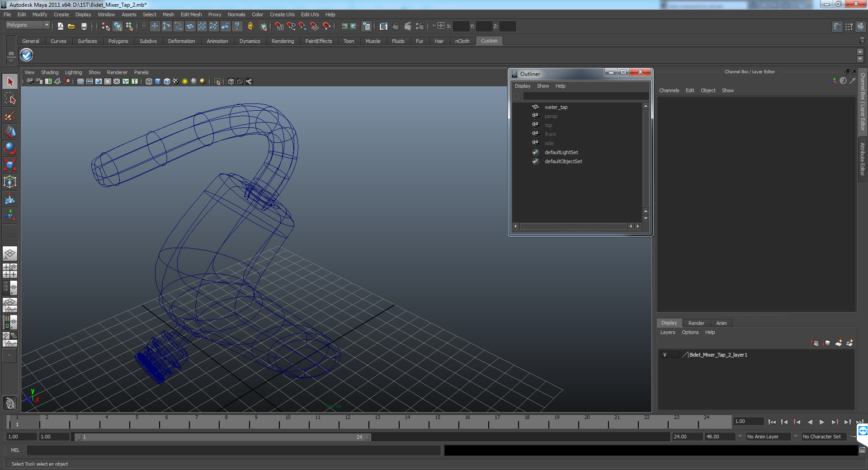Toggle viewport wireframe shading cube icon

(x=149, y=81)
